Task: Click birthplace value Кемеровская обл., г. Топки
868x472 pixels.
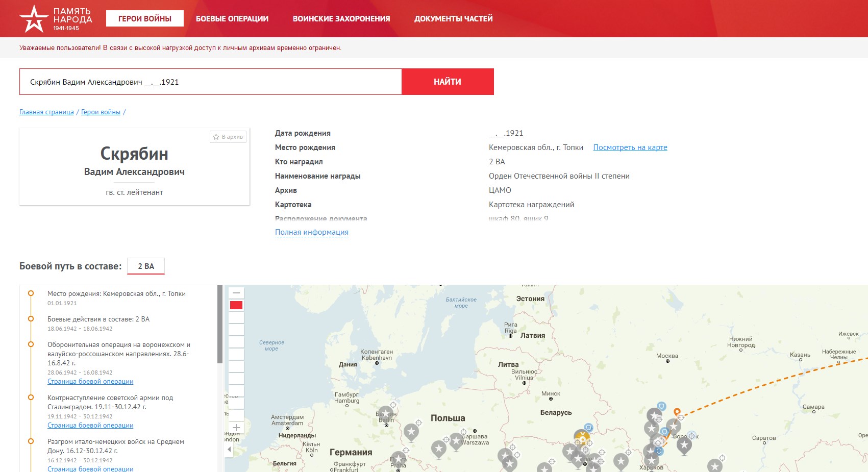Action: pyautogui.click(x=536, y=147)
